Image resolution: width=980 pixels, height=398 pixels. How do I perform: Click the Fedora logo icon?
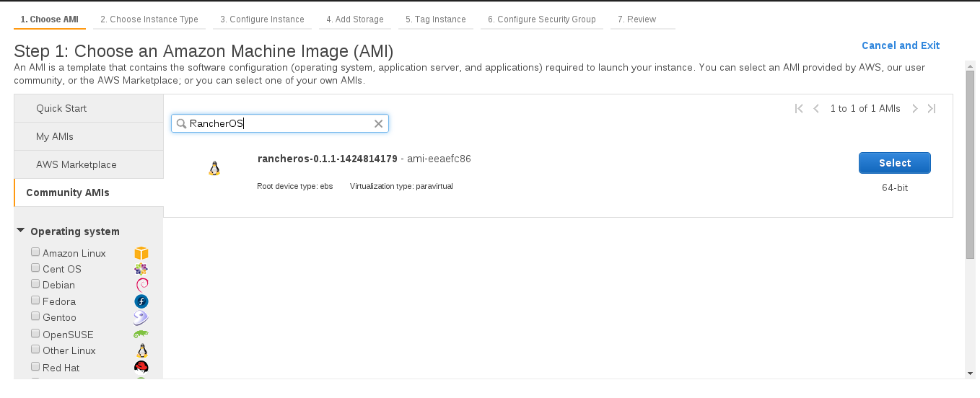point(141,301)
